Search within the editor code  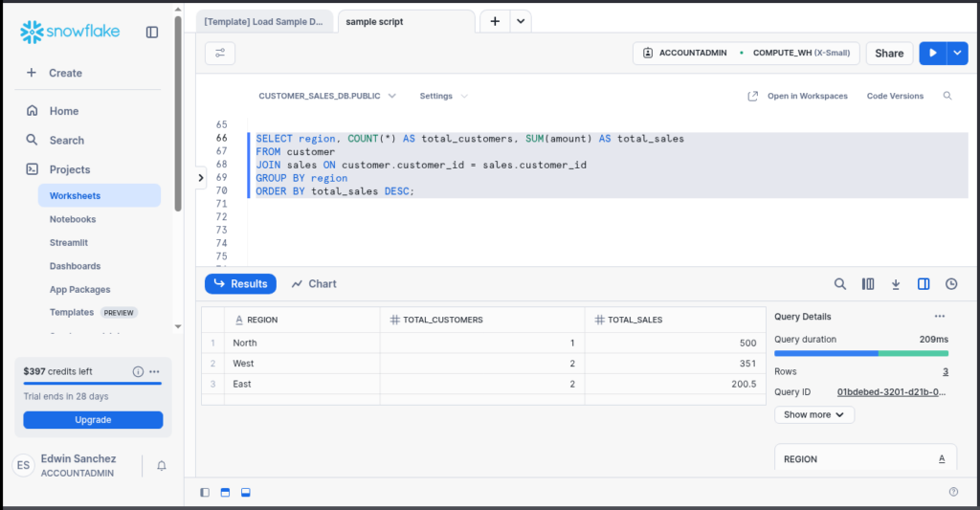point(947,97)
